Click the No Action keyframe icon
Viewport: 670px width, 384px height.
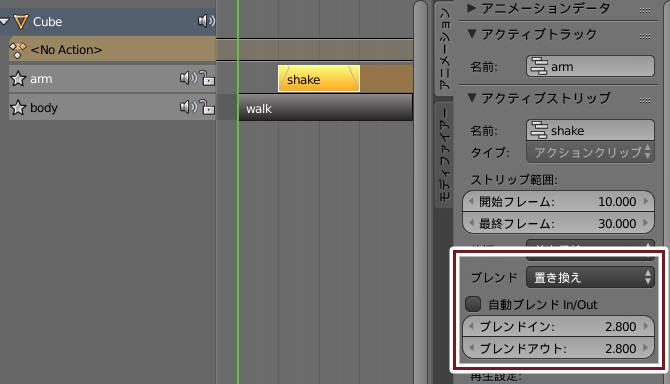coord(18,50)
